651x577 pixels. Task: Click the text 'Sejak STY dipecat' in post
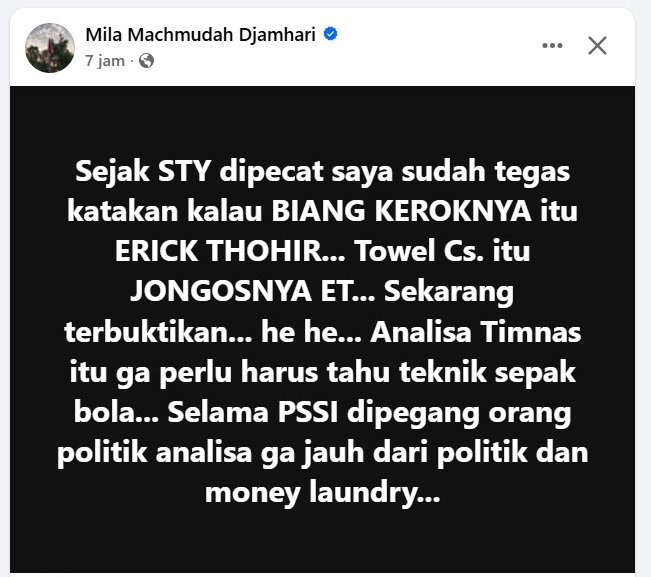pos(199,171)
